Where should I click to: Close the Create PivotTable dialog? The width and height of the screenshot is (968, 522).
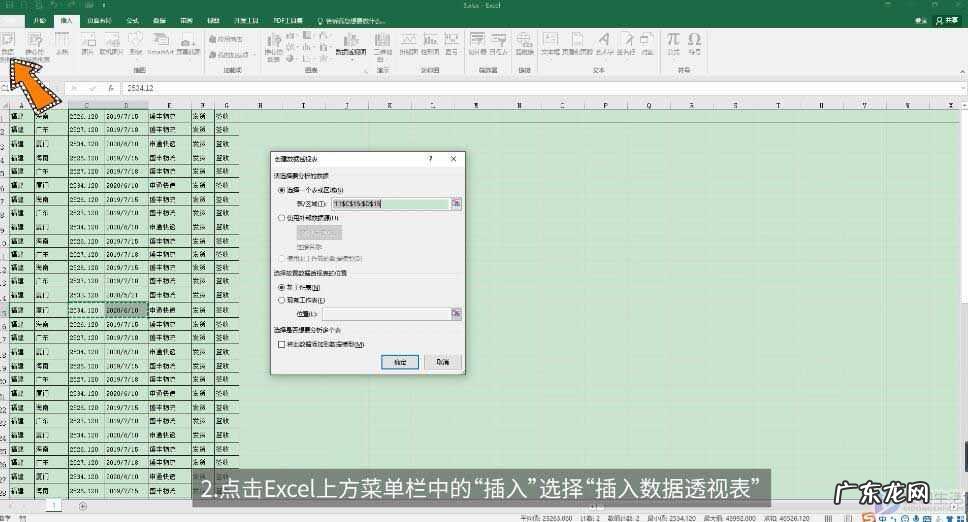[454, 159]
